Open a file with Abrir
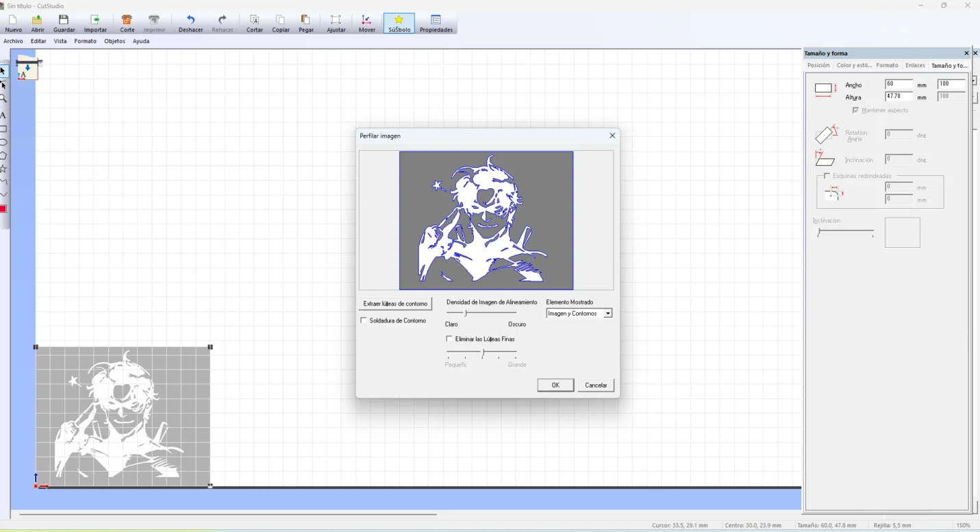Image resolution: width=980 pixels, height=532 pixels. (x=38, y=23)
